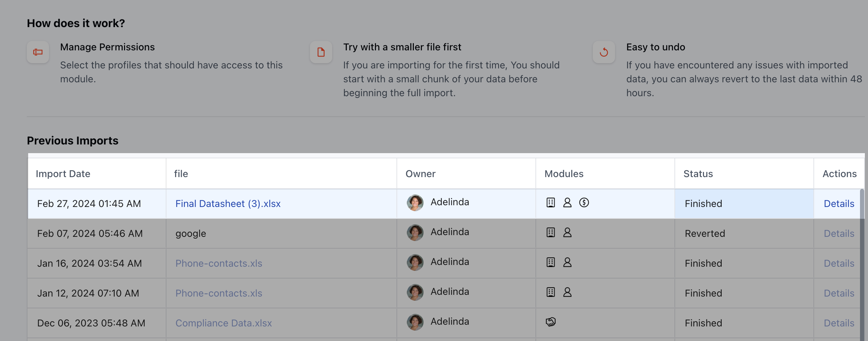Open Phone-contacts.xls from the Jan 16 import
This screenshot has width=868, height=341.
tap(219, 264)
